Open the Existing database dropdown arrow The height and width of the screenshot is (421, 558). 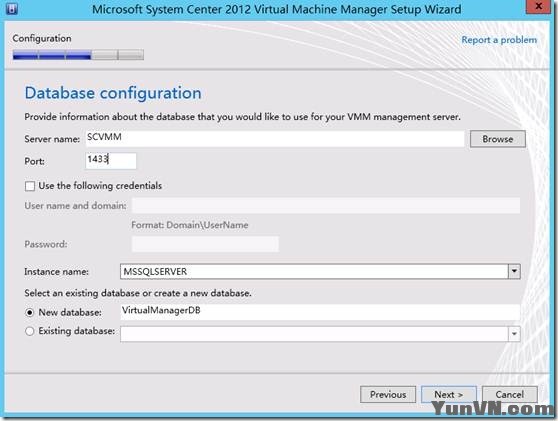click(x=514, y=334)
